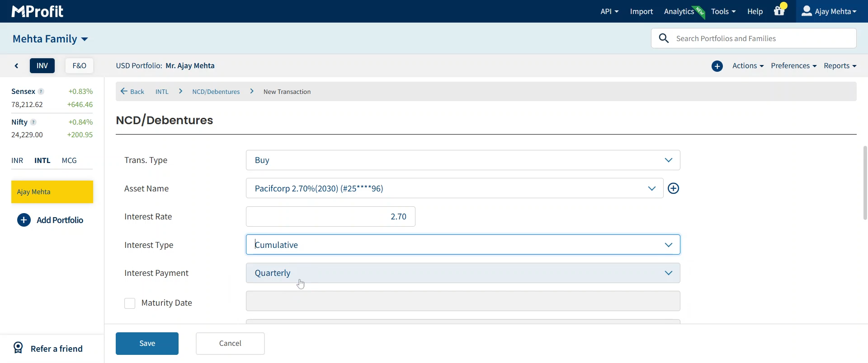868x363 pixels.
Task: Select the INV toggle button
Action: coord(42,66)
